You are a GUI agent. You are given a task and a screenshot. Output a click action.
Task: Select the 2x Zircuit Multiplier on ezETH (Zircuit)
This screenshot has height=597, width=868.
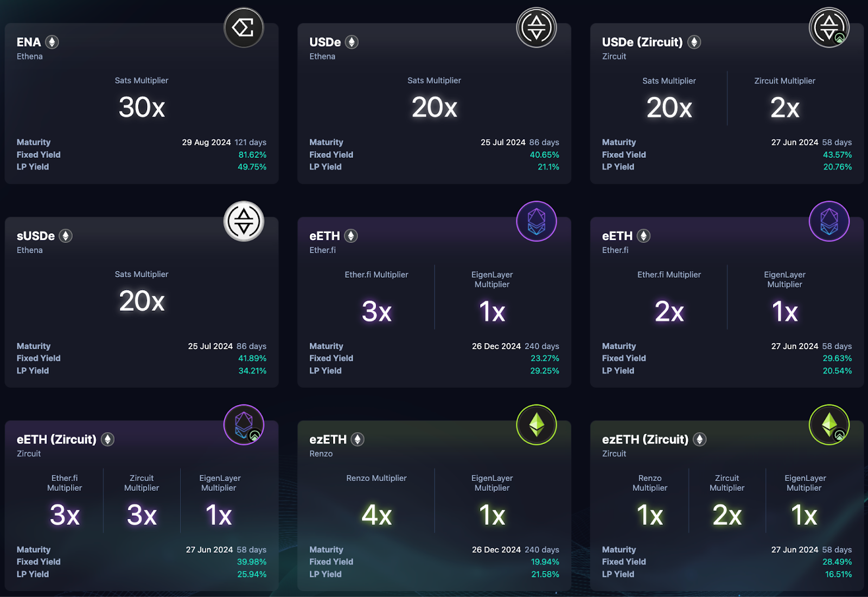tap(727, 515)
